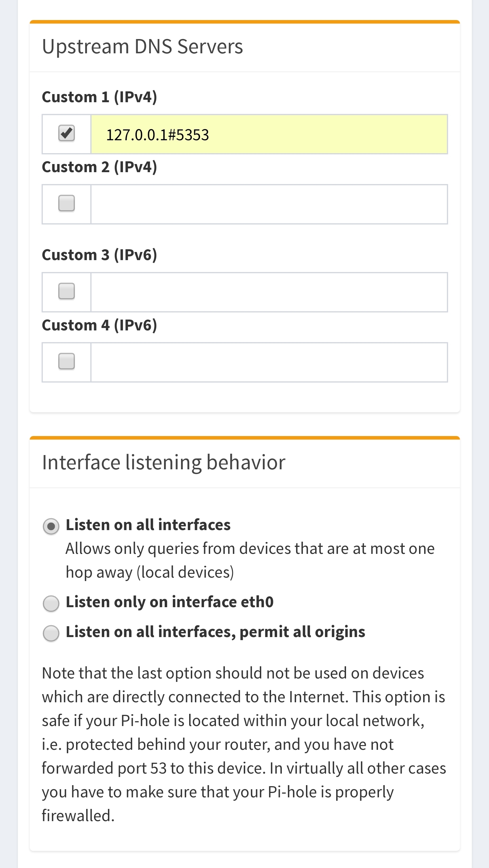Click the Custom 2 (IPv4) label
Viewport: 489px width, 868px height.
[x=99, y=167]
